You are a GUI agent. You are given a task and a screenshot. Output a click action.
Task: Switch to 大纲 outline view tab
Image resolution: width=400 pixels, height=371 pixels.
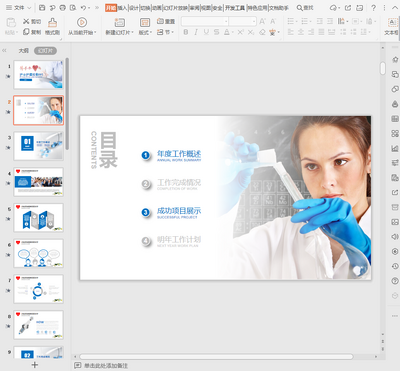tap(23, 51)
